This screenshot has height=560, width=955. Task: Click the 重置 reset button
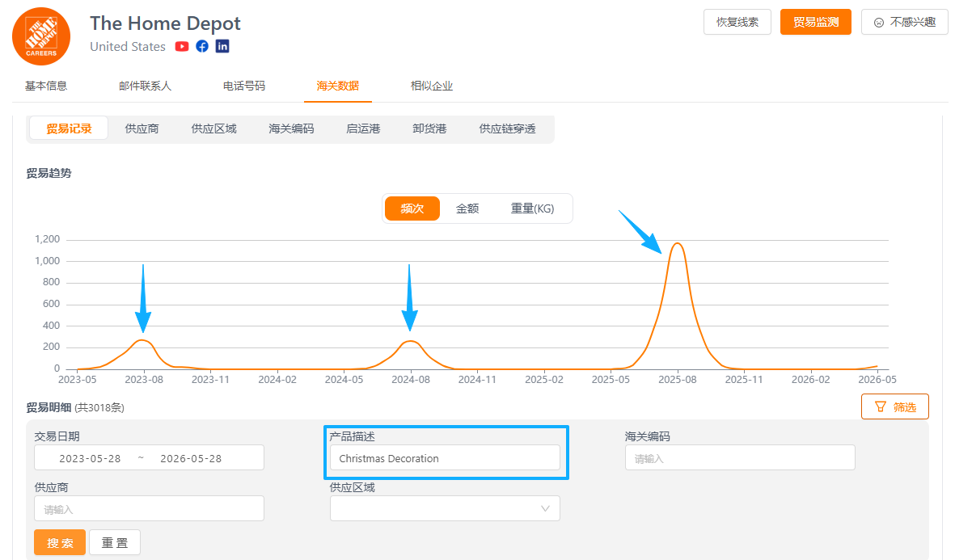tap(115, 542)
